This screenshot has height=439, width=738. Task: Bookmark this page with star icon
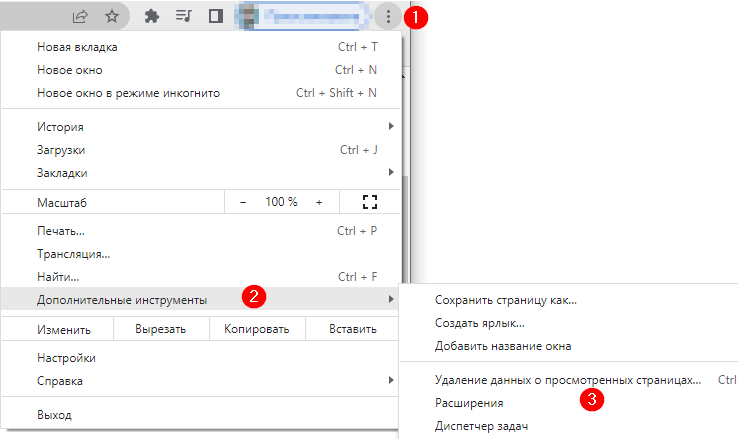[x=112, y=16]
